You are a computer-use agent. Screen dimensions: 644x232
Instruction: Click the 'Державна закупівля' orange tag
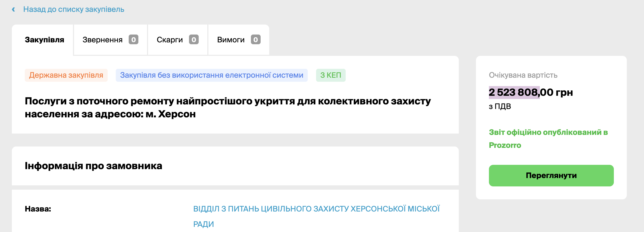[66, 75]
